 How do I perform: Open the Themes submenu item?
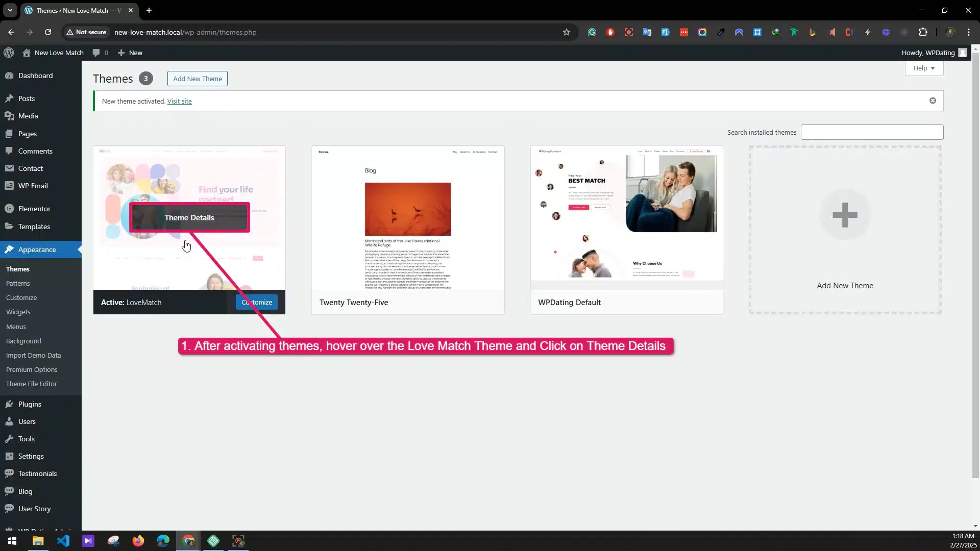tap(18, 269)
